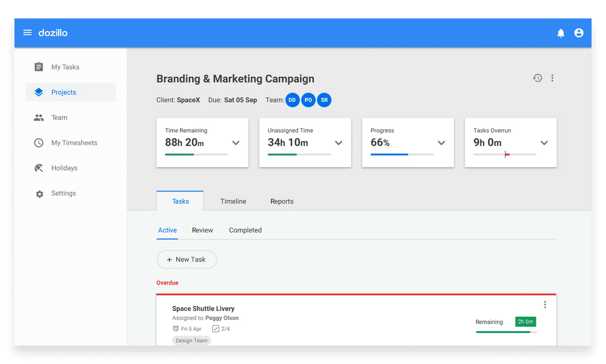Show Completed tasks sub-tab
Image resolution: width=606 pixels, height=364 pixels.
[245, 230]
